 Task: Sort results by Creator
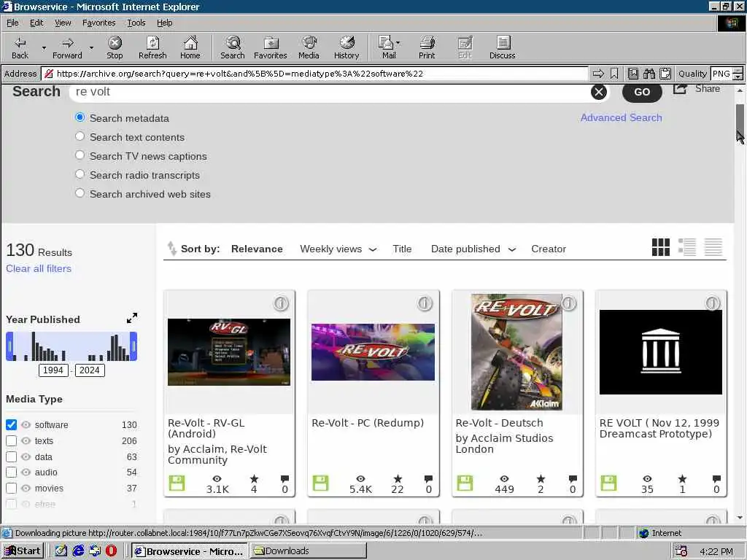549,249
